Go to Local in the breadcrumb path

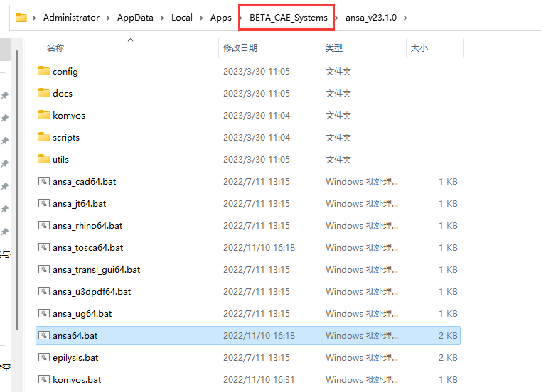pos(182,18)
